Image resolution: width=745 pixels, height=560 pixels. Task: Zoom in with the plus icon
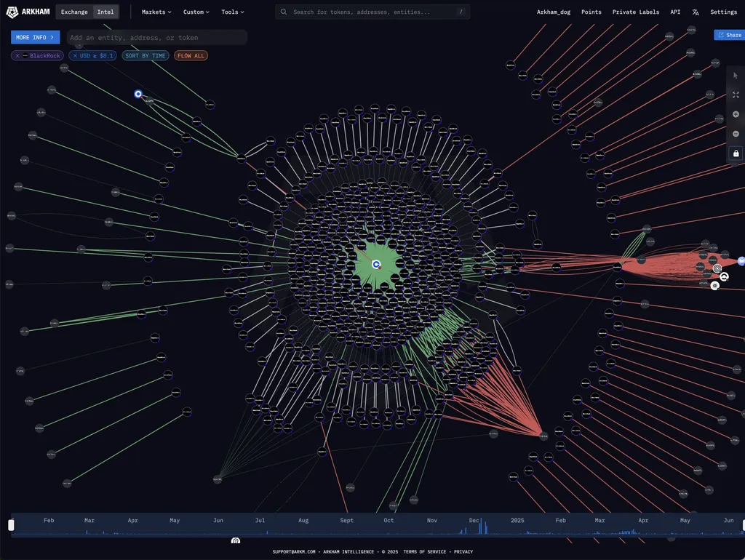coord(736,114)
